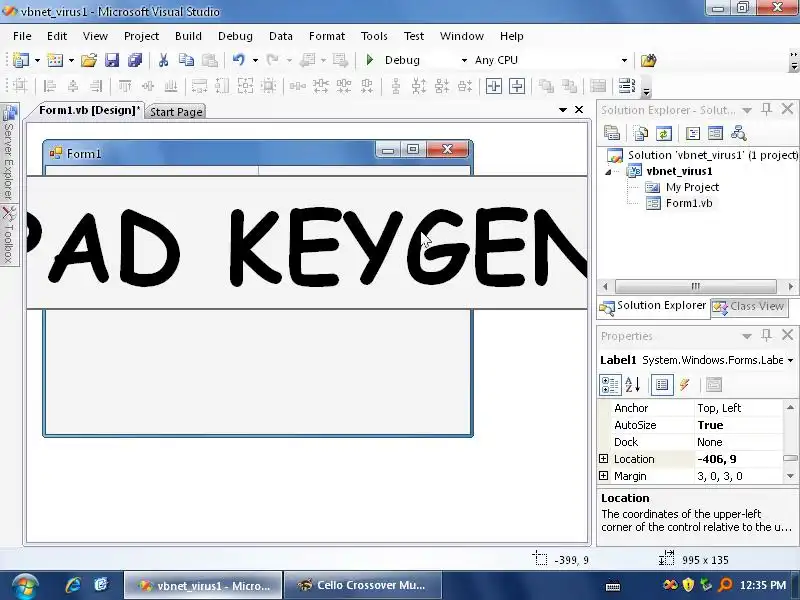Toggle the Properties list view button
This screenshot has height=600, width=800.
point(662,385)
